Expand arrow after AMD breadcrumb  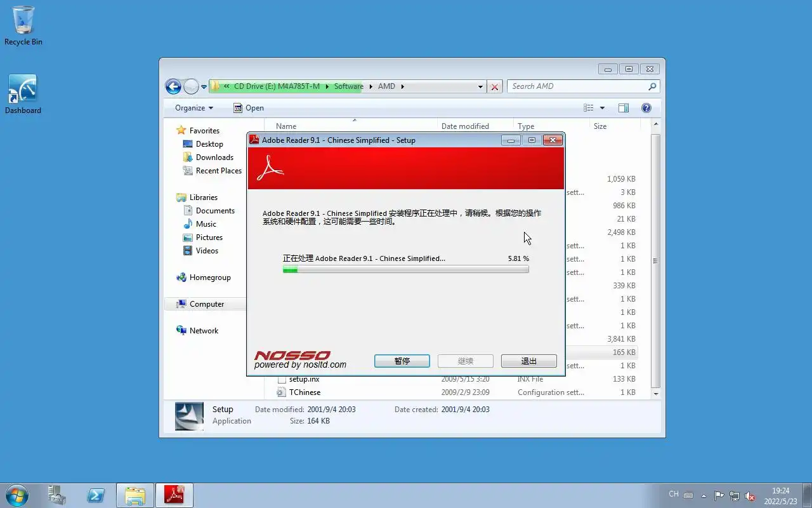pos(402,86)
